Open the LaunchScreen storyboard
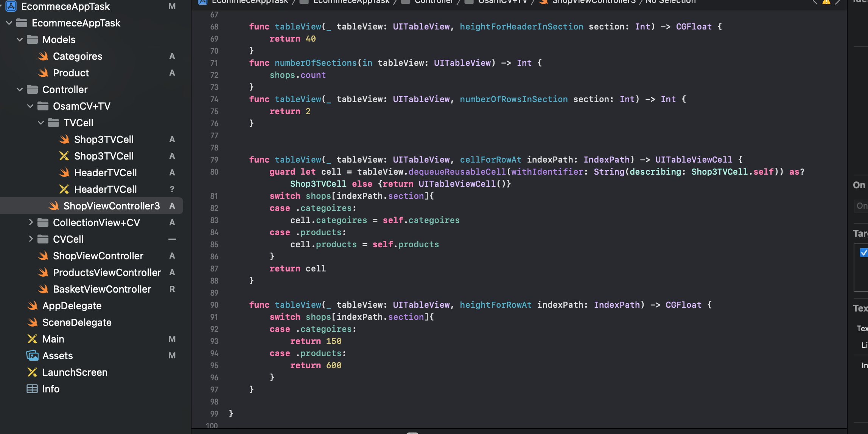 pyautogui.click(x=75, y=372)
